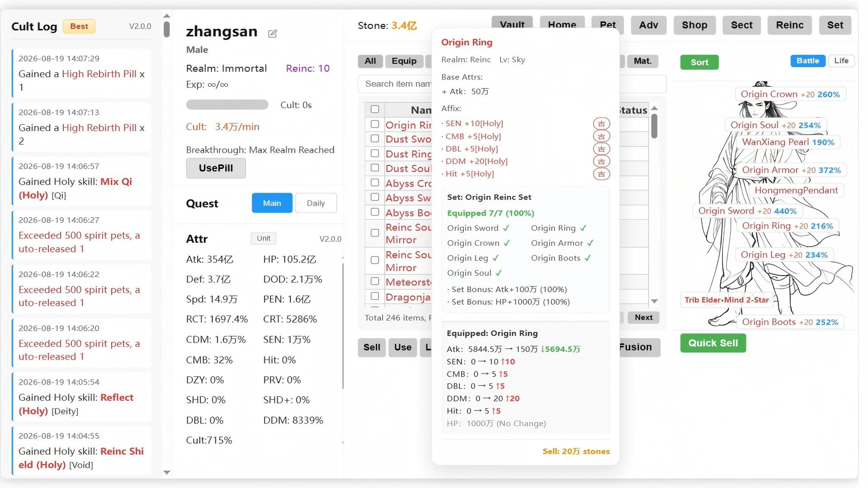Switch quest view to Daily
The image size is (868, 488).
[316, 203]
